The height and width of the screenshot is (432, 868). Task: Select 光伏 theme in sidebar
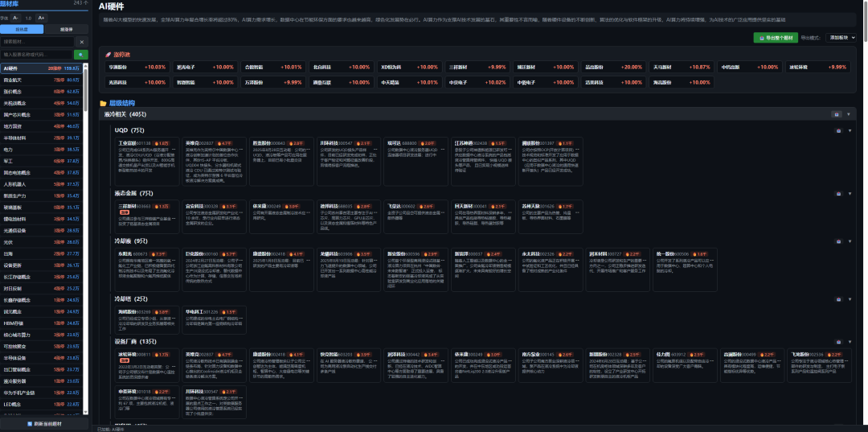(42, 242)
